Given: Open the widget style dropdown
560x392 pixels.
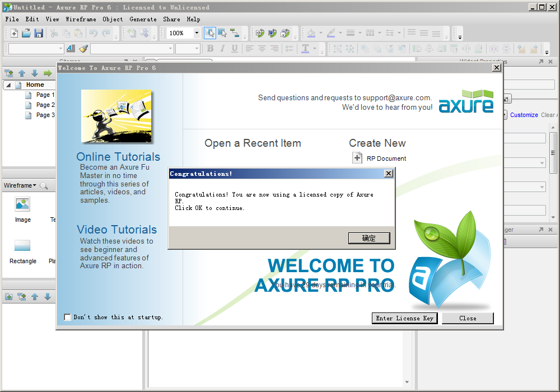Looking at the screenshot, I should click(x=60, y=49).
